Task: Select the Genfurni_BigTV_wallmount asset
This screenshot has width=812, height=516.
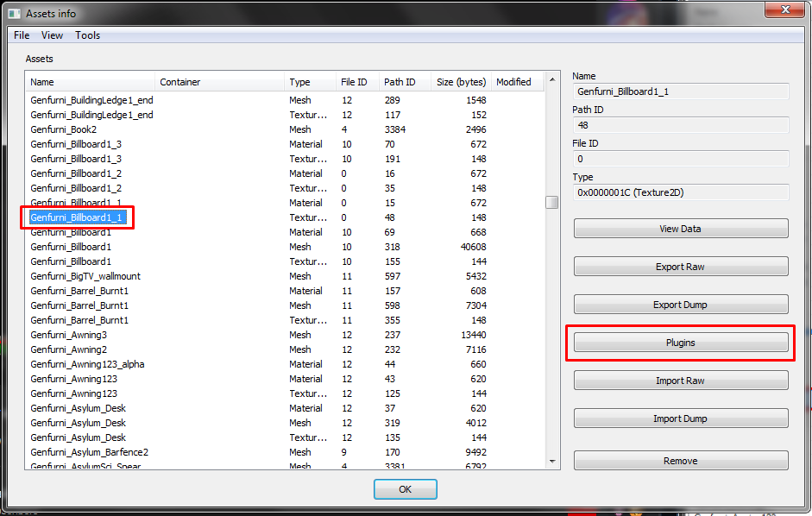Action: 85,276
